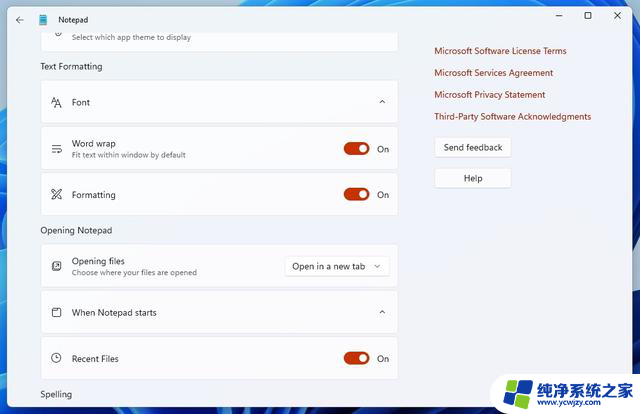640x414 pixels.
Task: Click the Help button
Action: point(473,178)
